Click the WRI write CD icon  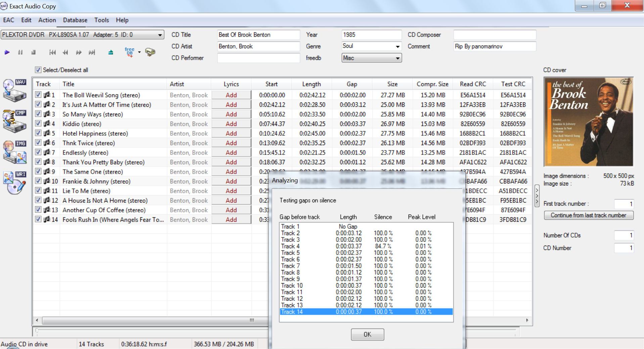[14, 183]
